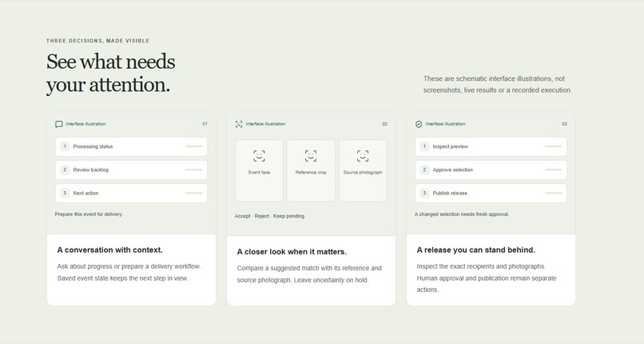
Task: Click the number 3 badge beside Next action
Action: pos(65,193)
